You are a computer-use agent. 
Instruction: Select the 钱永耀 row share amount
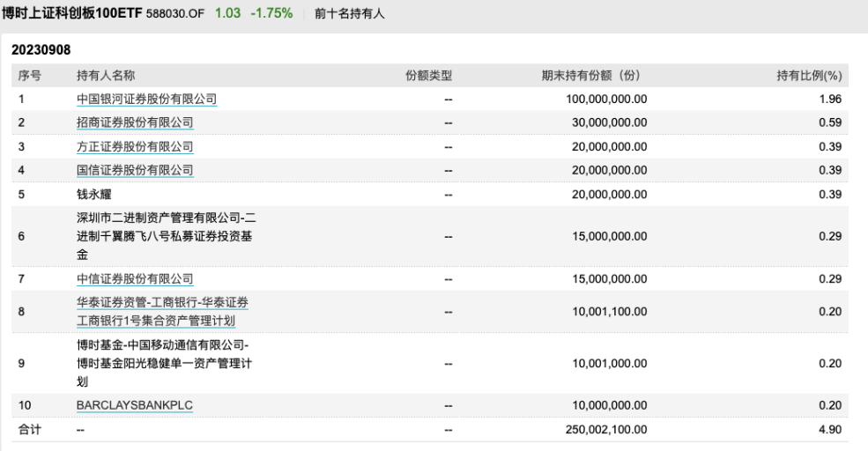point(609,195)
